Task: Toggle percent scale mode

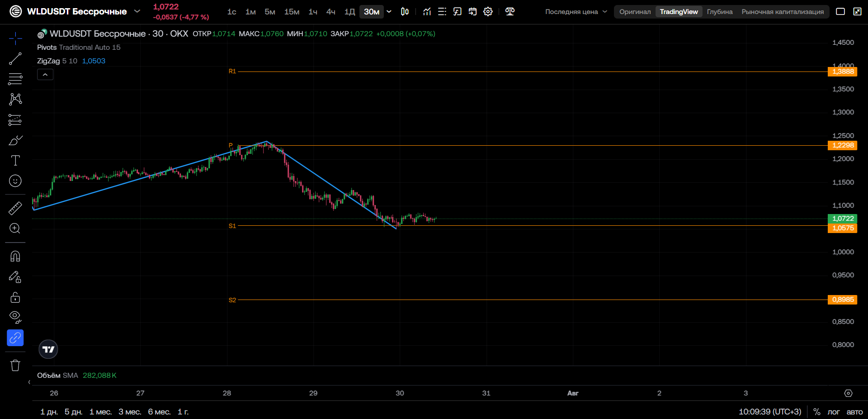Action: [817, 412]
